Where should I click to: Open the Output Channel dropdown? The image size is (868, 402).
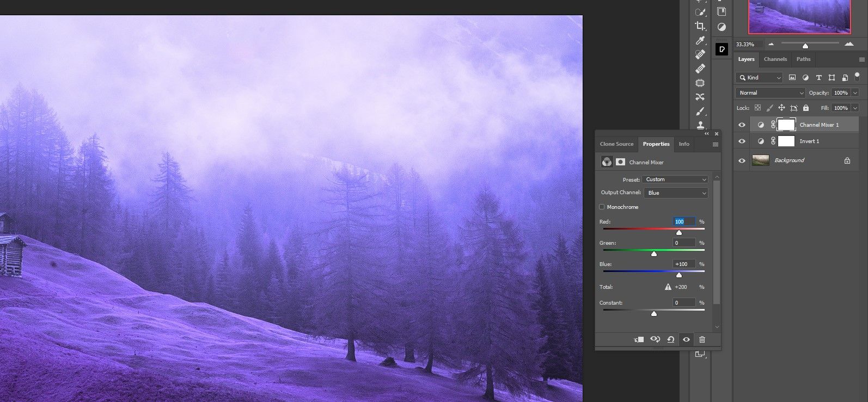pos(676,193)
